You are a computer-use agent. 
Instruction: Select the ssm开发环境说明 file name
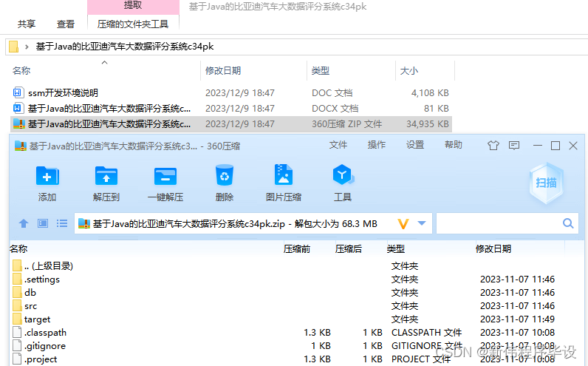click(63, 92)
